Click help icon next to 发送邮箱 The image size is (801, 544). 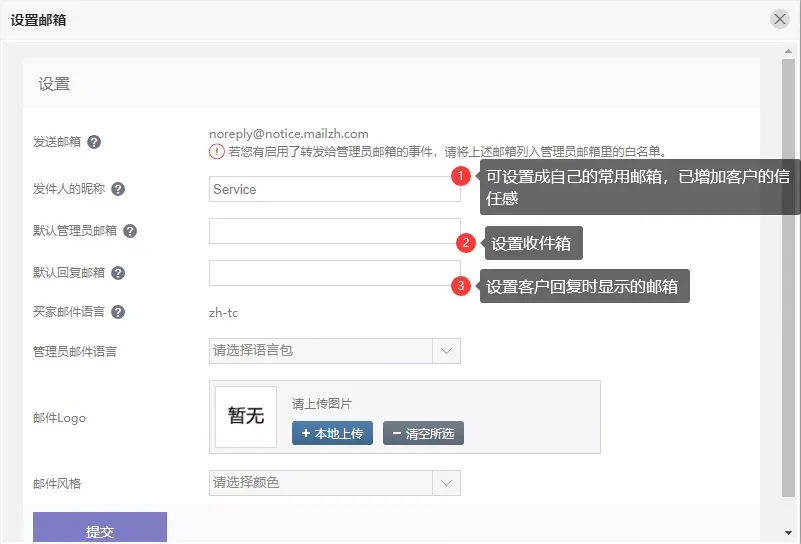94,142
